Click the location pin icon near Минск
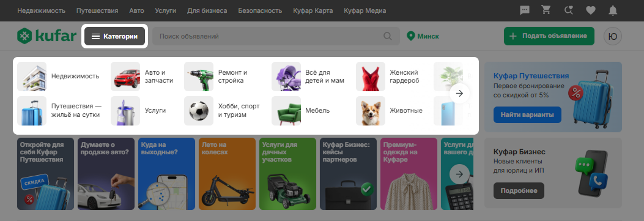Screen dimensions: 644x221 (x=410, y=36)
